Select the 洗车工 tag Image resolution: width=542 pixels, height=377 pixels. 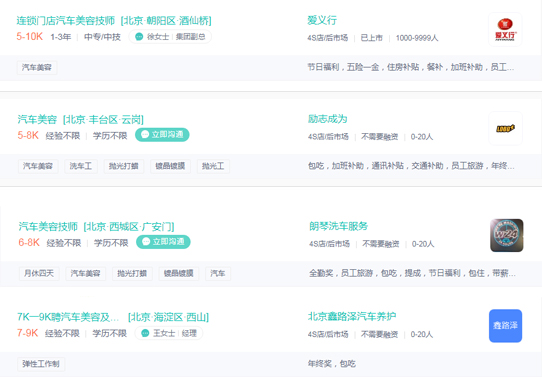click(81, 166)
